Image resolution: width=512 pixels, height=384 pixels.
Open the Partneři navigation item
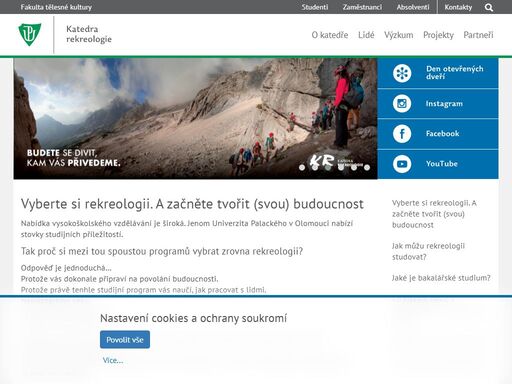pyautogui.click(x=478, y=35)
